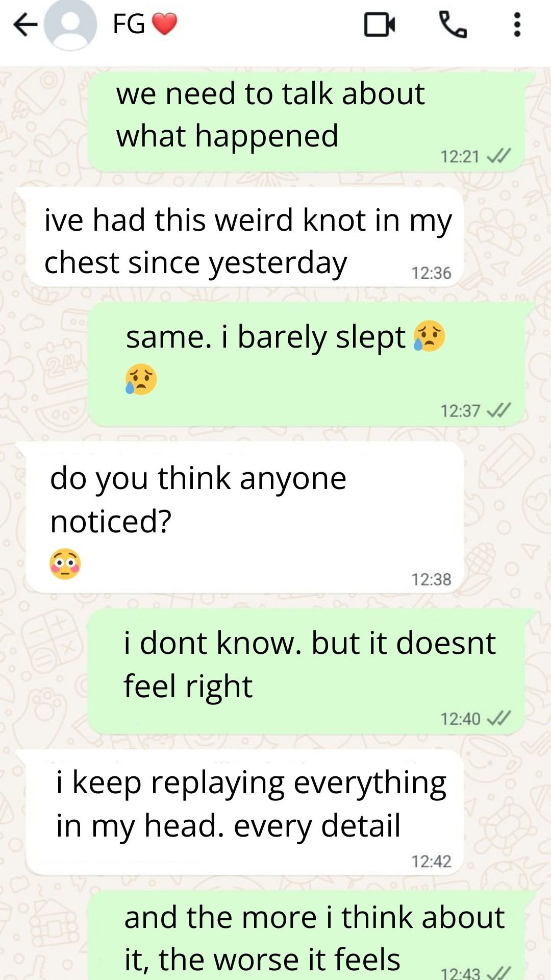Select the "we need to talk" message
Viewport: 551px width, 980px height.
pos(306,121)
